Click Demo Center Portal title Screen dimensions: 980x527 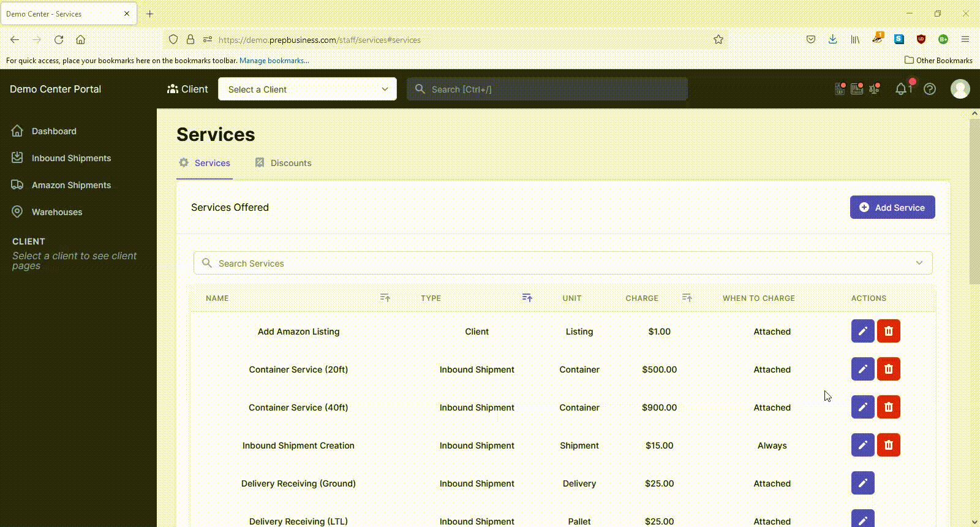[x=55, y=89]
